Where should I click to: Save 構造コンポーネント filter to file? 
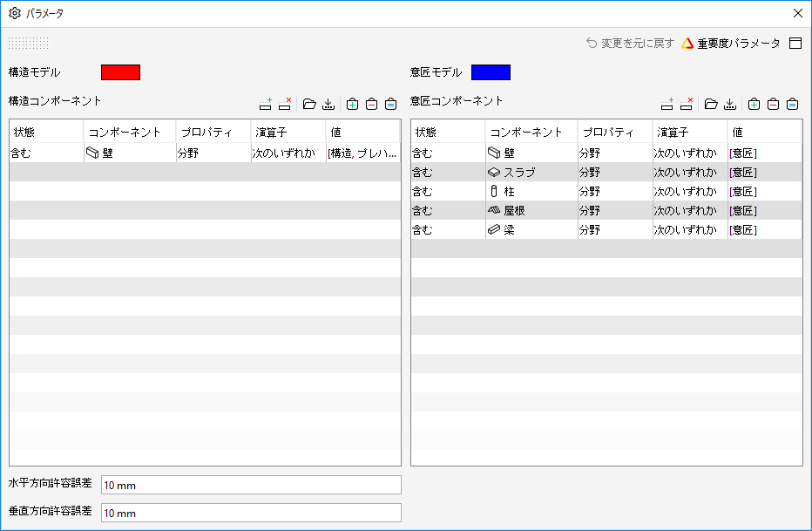328,104
